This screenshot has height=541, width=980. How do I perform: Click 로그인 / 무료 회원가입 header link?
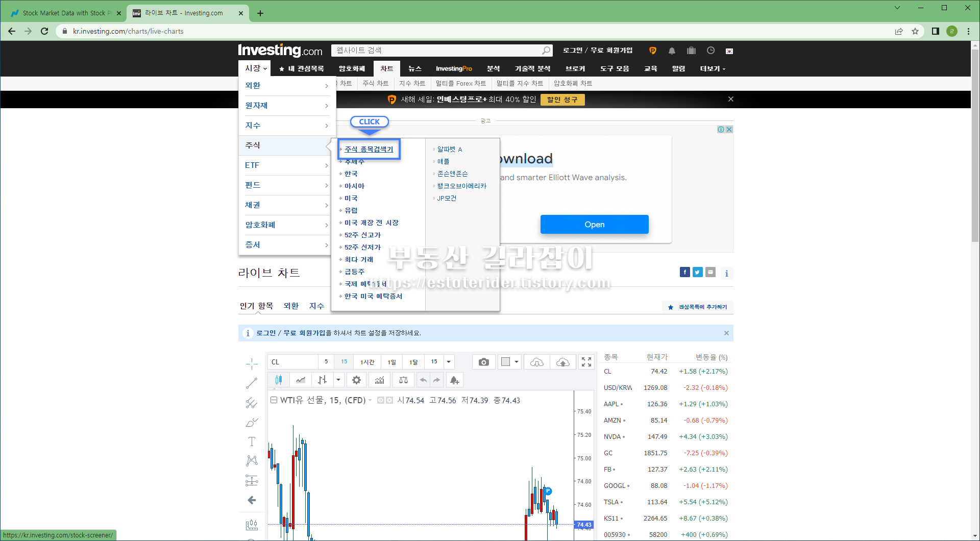[597, 50]
